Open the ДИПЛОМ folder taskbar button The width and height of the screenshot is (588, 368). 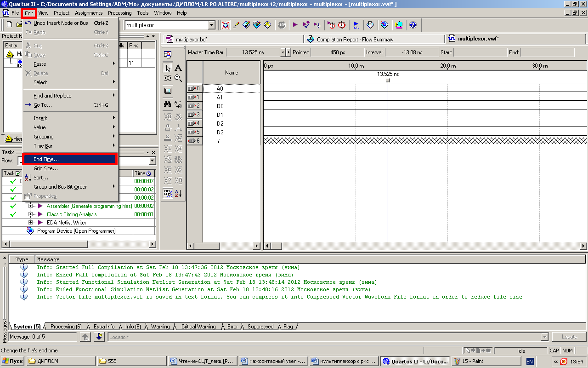click(62, 361)
